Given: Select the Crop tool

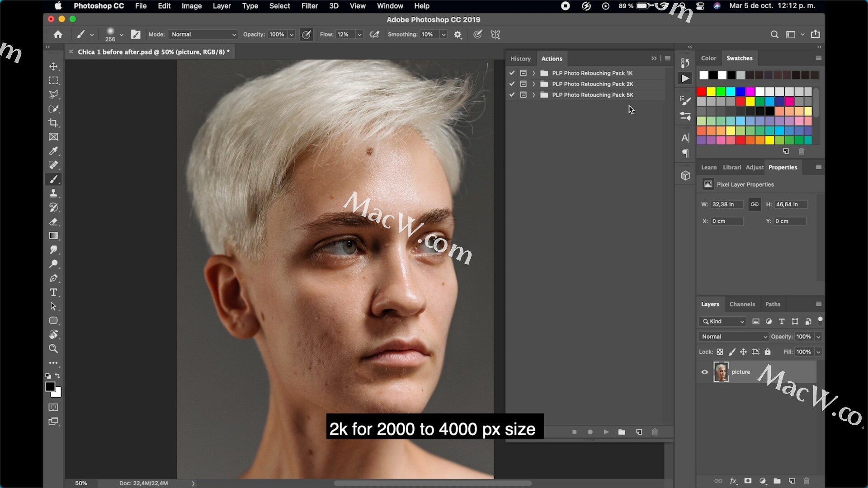Looking at the screenshot, I should tap(53, 123).
